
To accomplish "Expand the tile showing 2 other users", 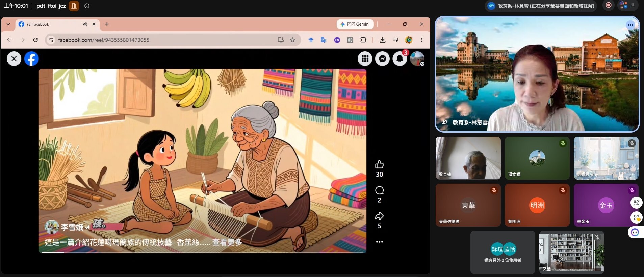I will coord(503,252).
